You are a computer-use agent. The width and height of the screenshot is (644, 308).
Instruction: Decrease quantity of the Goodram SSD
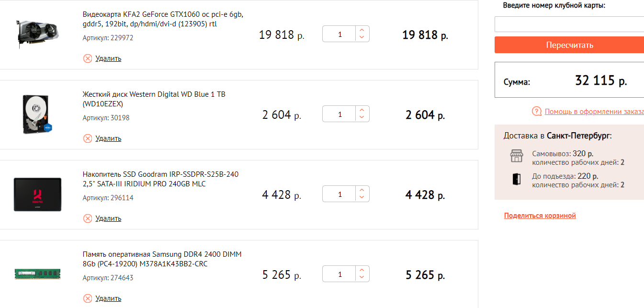click(x=362, y=197)
